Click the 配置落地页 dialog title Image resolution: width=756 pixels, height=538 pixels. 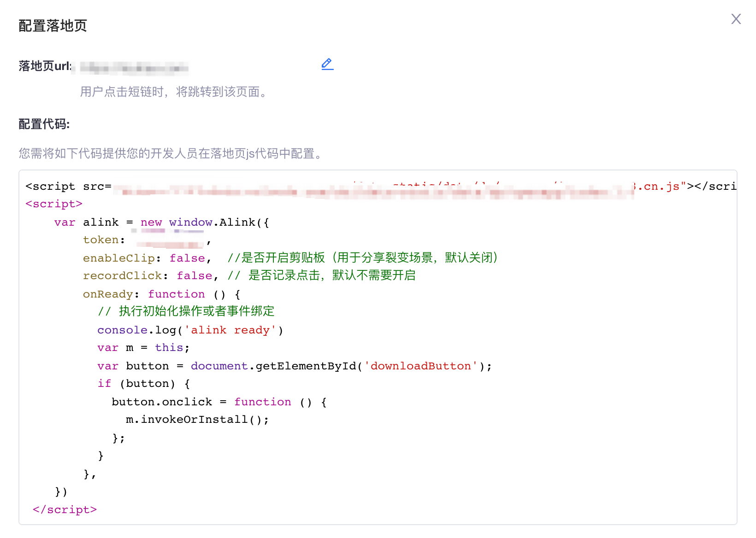tap(53, 26)
